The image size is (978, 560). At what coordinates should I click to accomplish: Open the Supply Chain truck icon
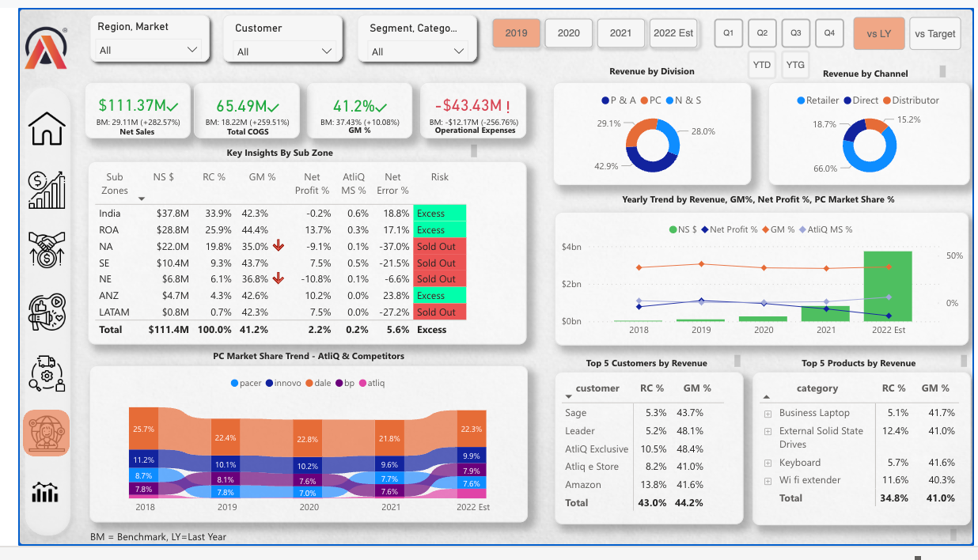coord(46,373)
